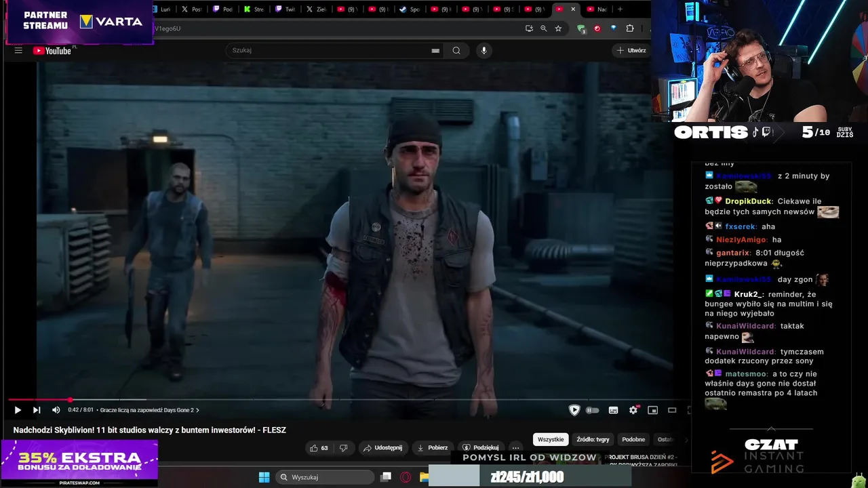This screenshot has width=868, height=488.
Task: Open the extensions puzzle piece menu
Action: pos(630,28)
